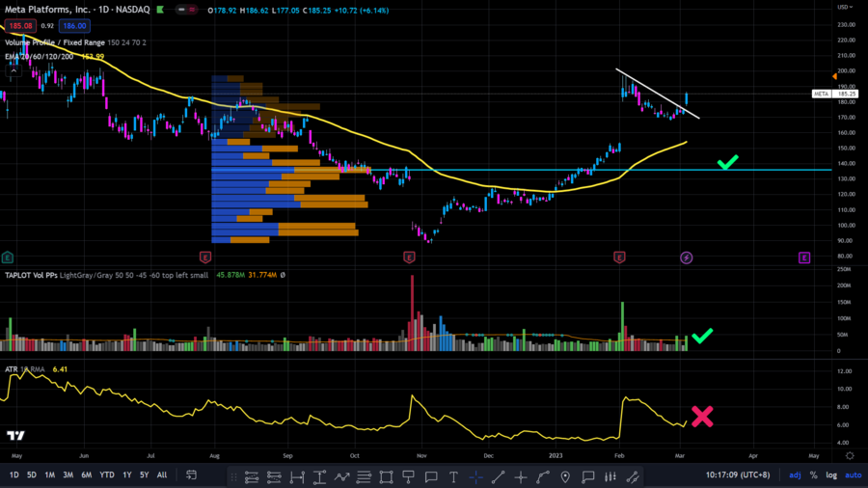Toggle the auto scale option
The width and height of the screenshot is (868, 488).
pos(854,474)
